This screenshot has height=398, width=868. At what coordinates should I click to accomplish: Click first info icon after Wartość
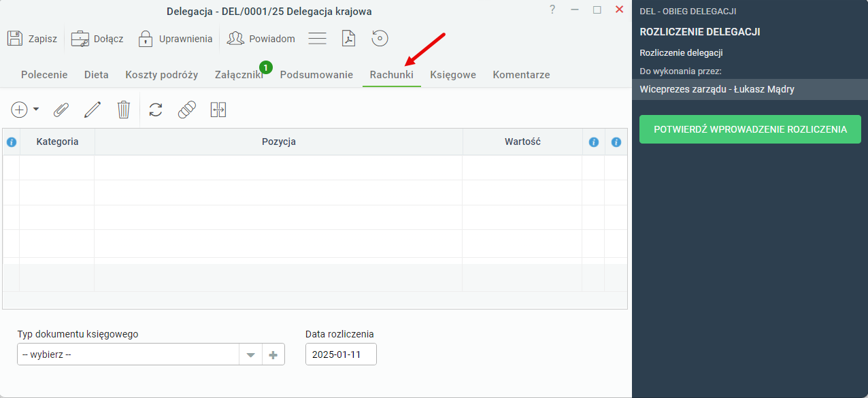(x=594, y=142)
